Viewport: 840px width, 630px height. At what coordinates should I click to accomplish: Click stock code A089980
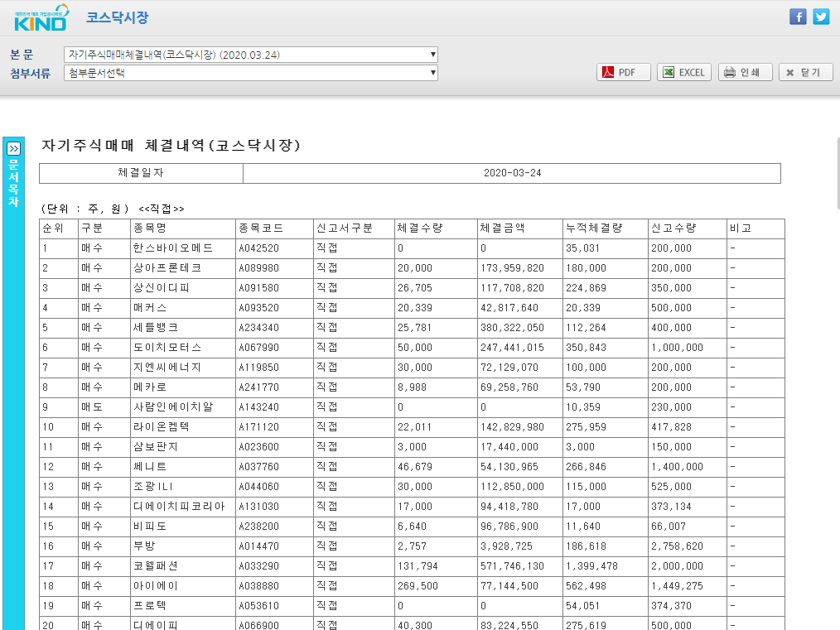coord(258,268)
